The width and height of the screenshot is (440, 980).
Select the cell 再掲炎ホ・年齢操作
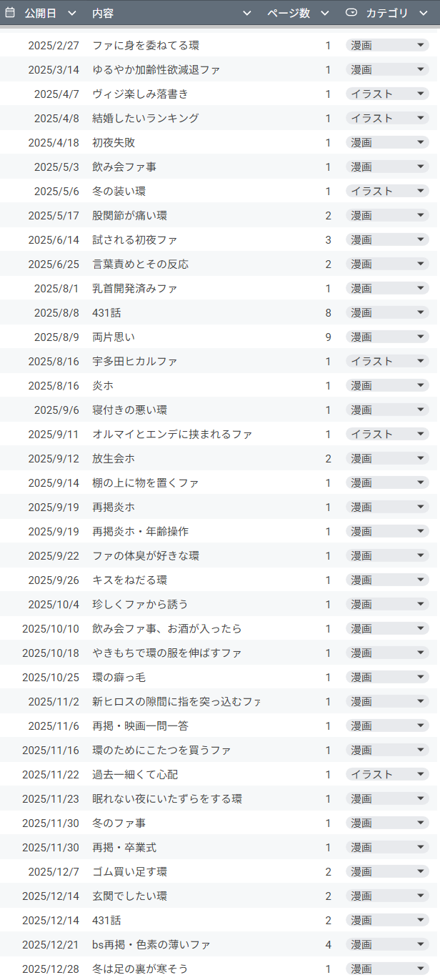coord(140,531)
